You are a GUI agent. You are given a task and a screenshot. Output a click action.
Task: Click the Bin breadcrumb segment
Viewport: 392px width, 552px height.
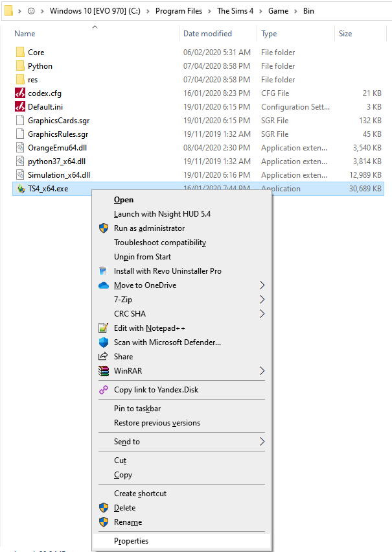click(x=308, y=11)
